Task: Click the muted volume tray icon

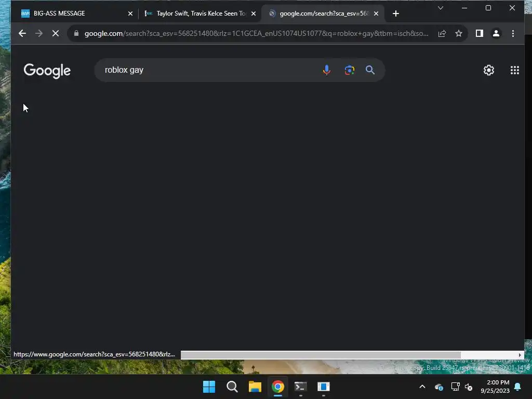Action: (469, 387)
